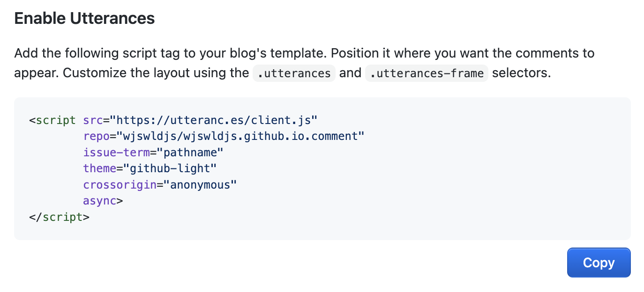Image resolution: width=644 pixels, height=292 pixels.
Task: Click the .utterances inline code selector
Action: pyautogui.click(x=294, y=73)
